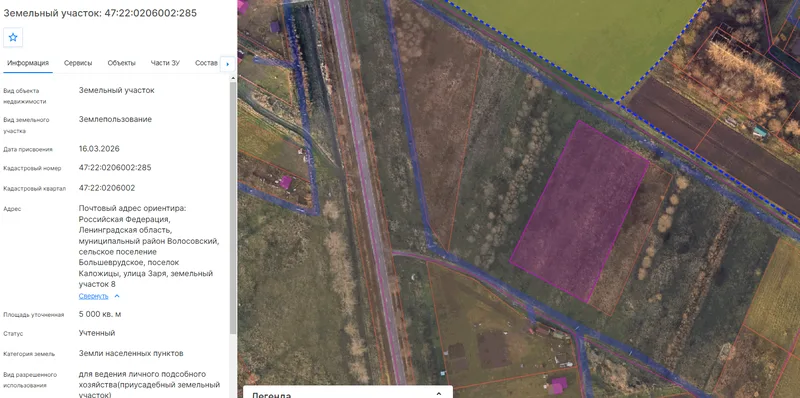
Task: Switch to the Сервисы tab
Action: [x=78, y=63]
